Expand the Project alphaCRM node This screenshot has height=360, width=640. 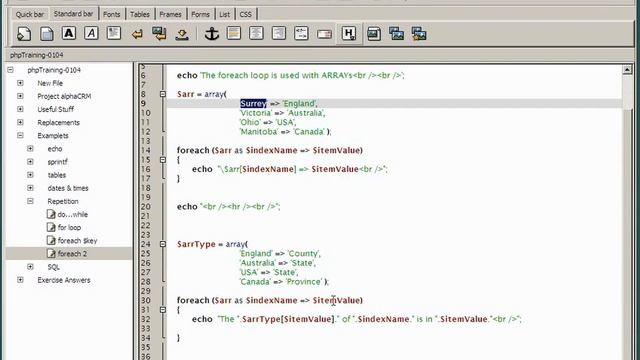pos(20,96)
